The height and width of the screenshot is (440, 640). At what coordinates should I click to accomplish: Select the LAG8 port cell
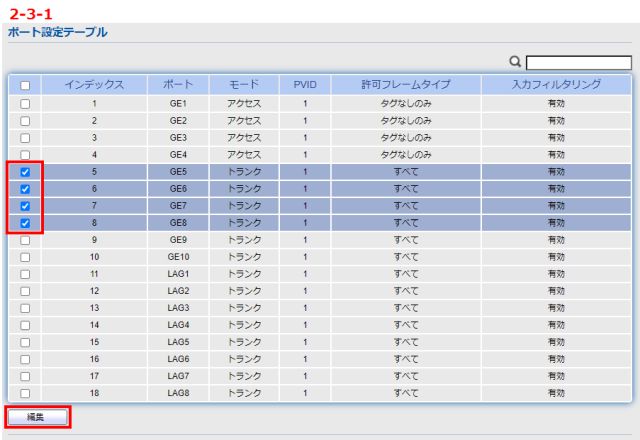[x=178, y=393]
